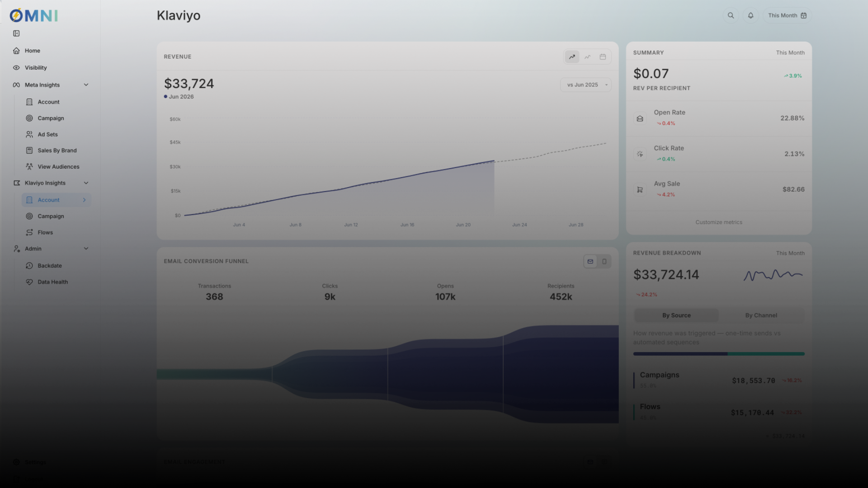Screen dimensions: 868x488
Task: Click the search magnifier icon
Action: pyautogui.click(x=731, y=15)
